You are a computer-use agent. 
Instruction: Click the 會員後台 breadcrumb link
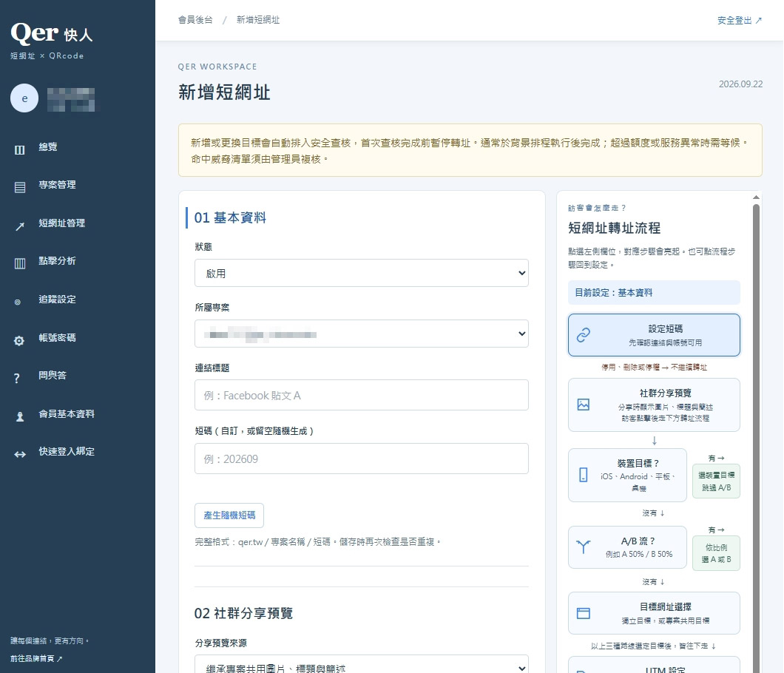[195, 20]
